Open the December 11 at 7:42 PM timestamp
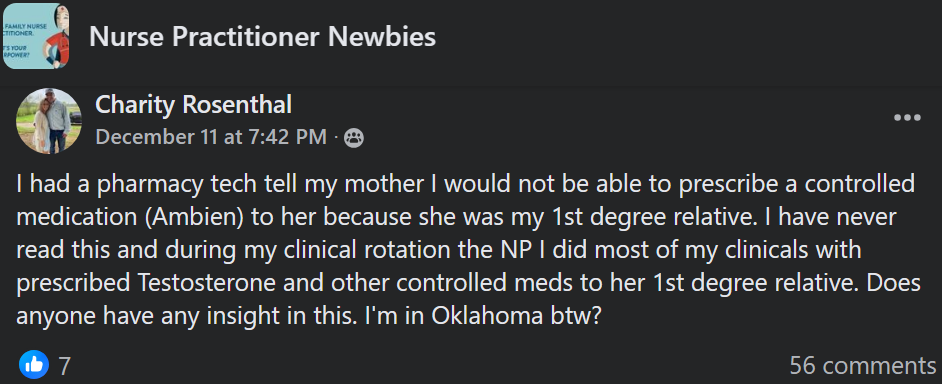942x384 pixels. (x=211, y=138)
